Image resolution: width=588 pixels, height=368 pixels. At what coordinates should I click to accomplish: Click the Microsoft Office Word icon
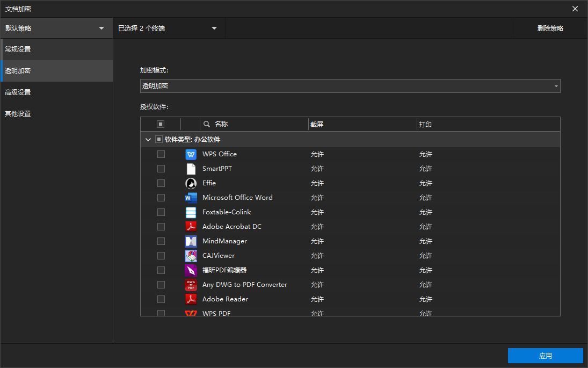191,198
